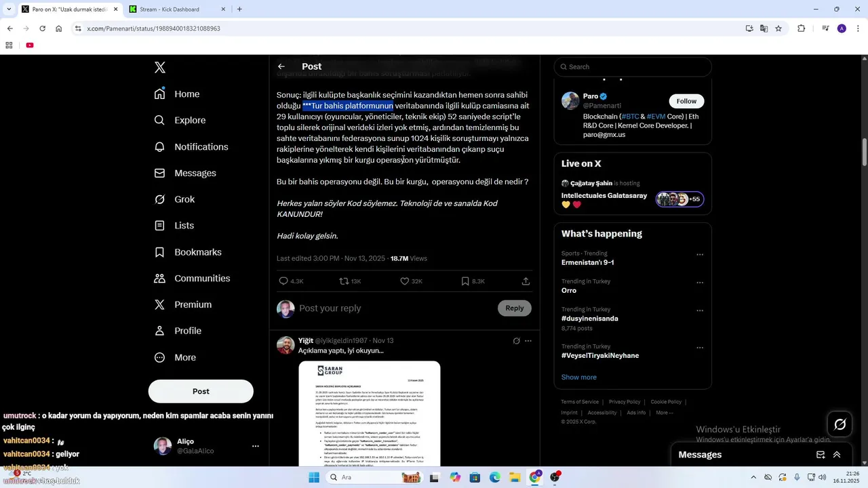Expand the More menu in the sidebar

coord(175,357)
